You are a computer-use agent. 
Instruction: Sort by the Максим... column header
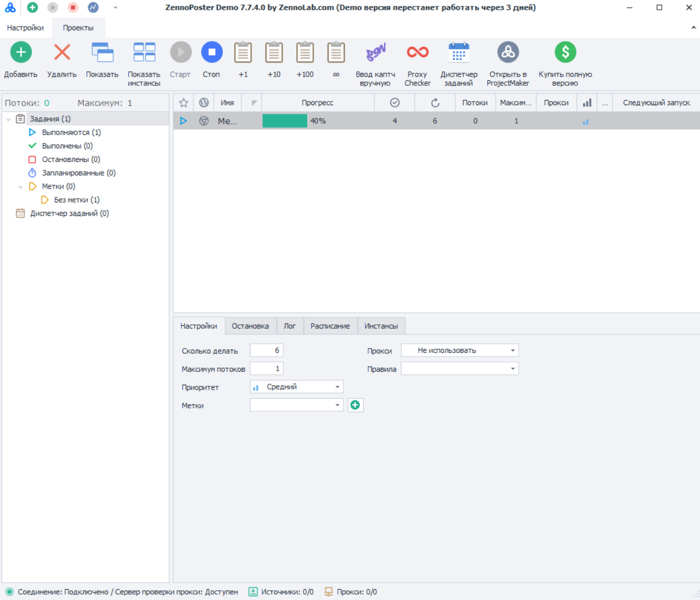click(516, 103)
